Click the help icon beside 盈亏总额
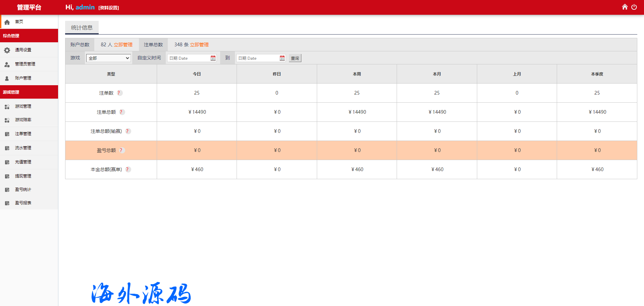 tap(121, 150)
